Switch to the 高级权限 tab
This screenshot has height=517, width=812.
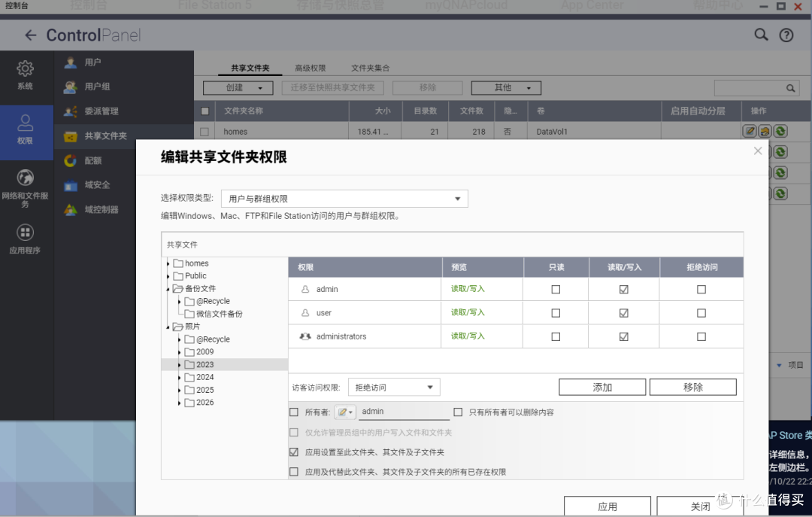pos(311,68)
